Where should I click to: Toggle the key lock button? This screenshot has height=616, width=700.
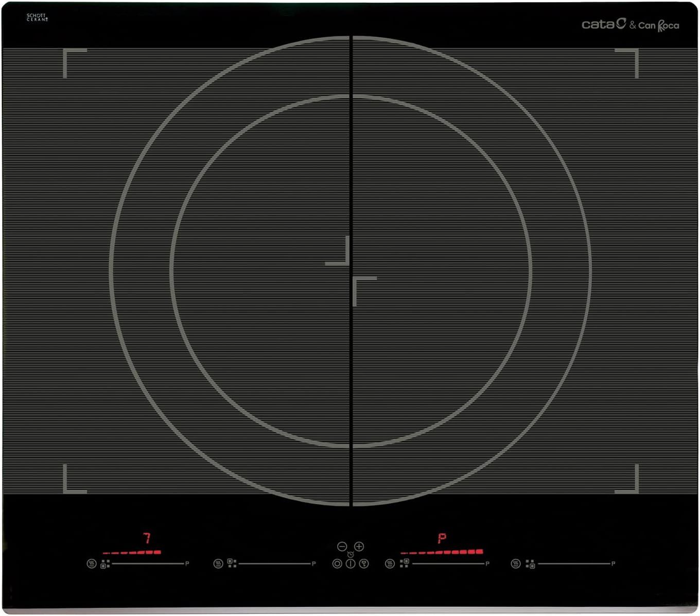click(x=364, y=564)
